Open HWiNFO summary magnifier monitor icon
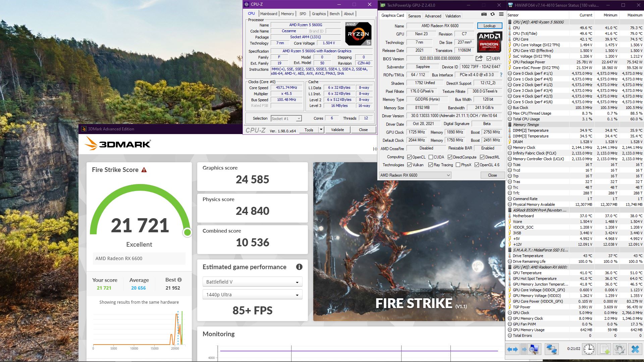Screen dimensions: 644x362 tap(534, 350)
